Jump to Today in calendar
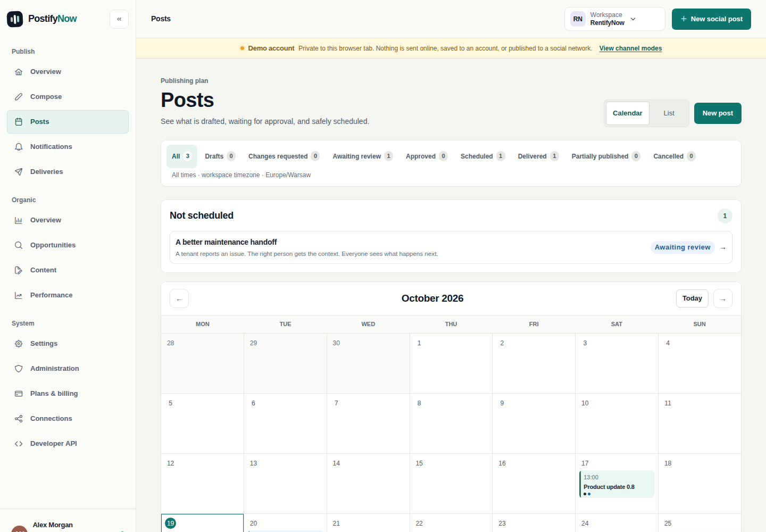This screenshot has width=766, height=532. 692,298
